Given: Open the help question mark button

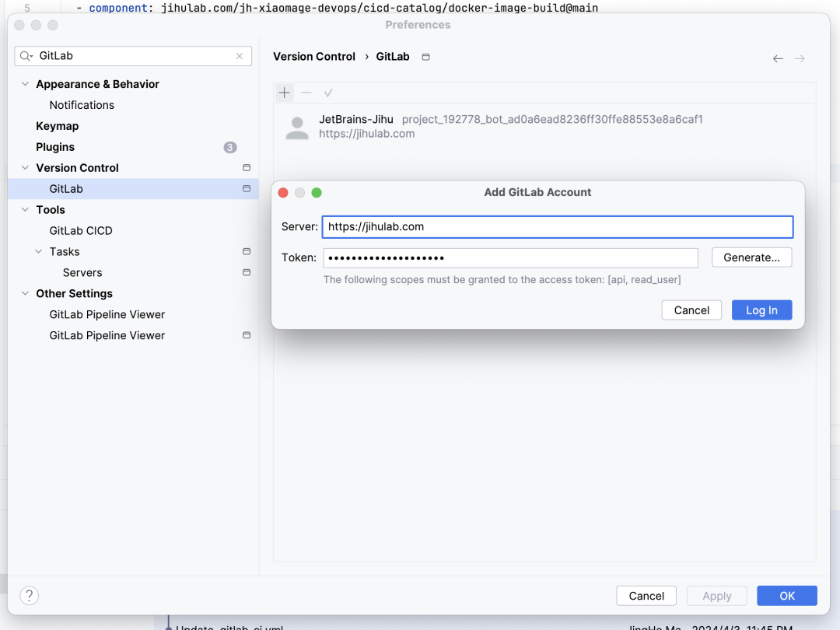Looking at the screenshot, I should coord(30,595).
